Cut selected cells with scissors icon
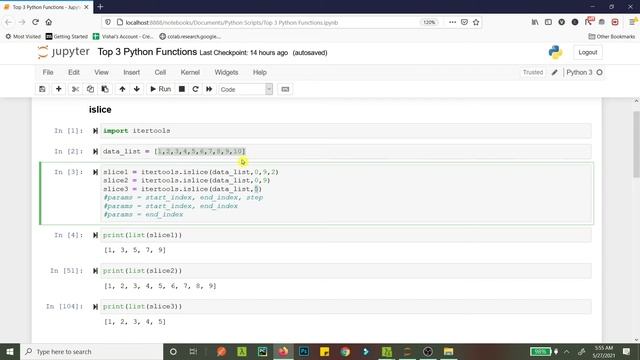Screen dimensions: 640x360 tap(75, 89)
